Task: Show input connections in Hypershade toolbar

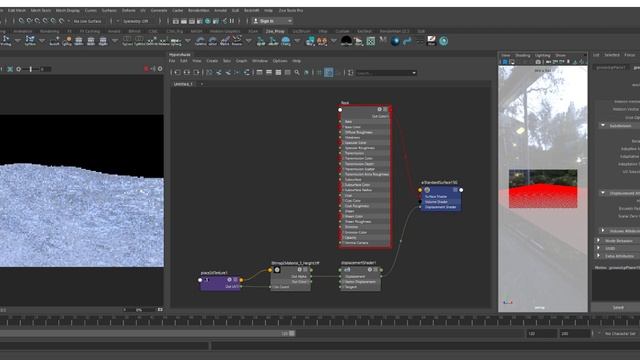Action: pos(178,73)
